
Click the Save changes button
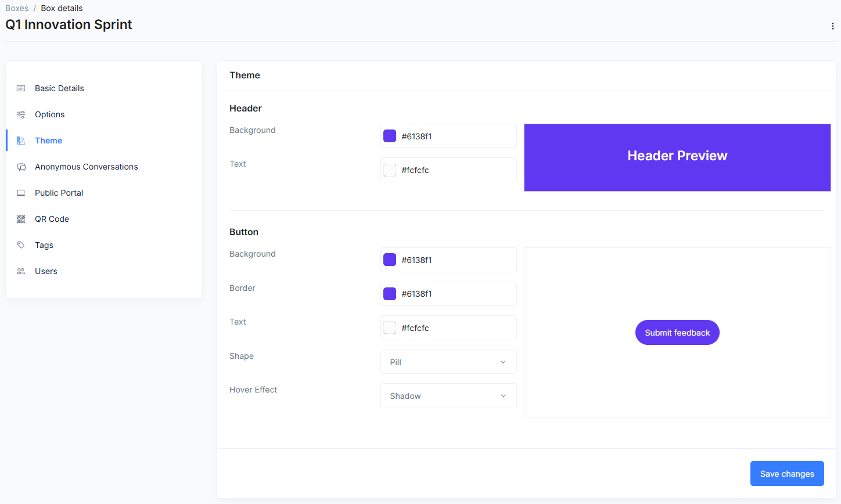(x=787, y=473)
